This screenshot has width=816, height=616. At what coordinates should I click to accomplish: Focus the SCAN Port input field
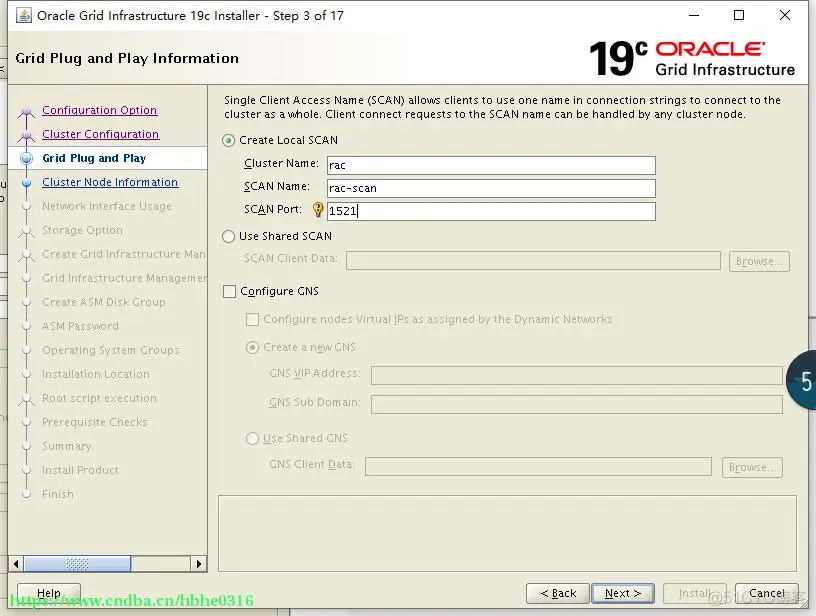tap(491, 211)
